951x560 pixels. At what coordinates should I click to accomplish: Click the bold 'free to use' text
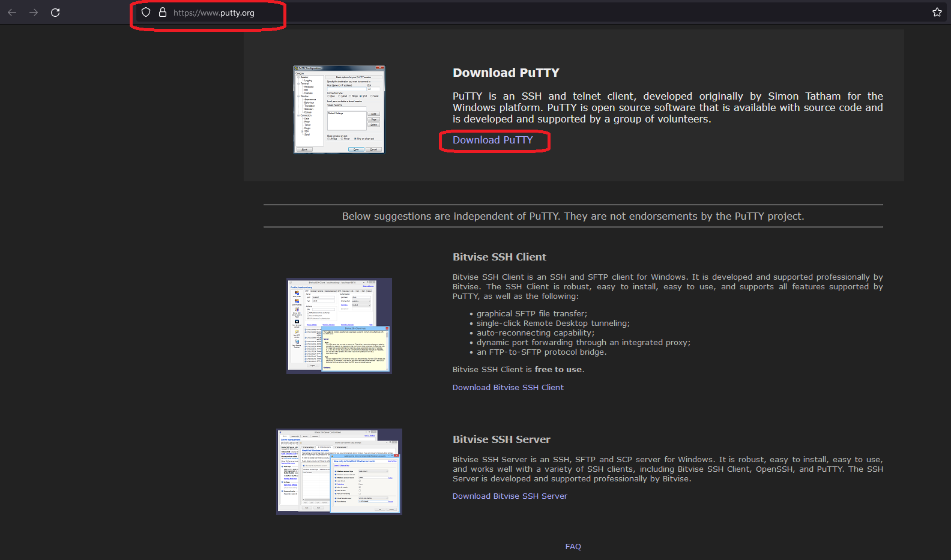click(558, 370)
